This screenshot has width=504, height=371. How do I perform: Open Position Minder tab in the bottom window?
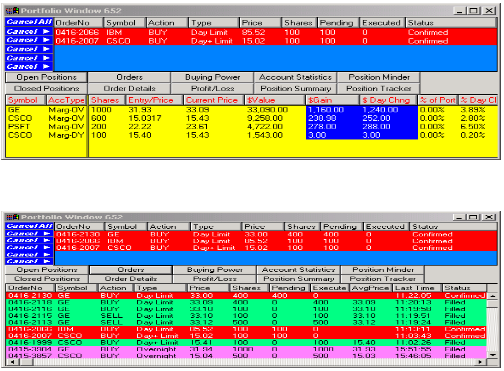coord(383,270)
